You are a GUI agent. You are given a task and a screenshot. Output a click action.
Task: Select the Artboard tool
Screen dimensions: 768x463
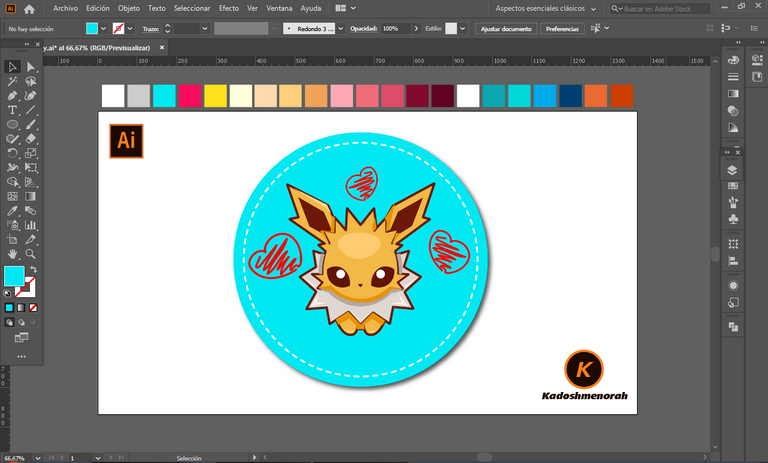click(12, 240)
